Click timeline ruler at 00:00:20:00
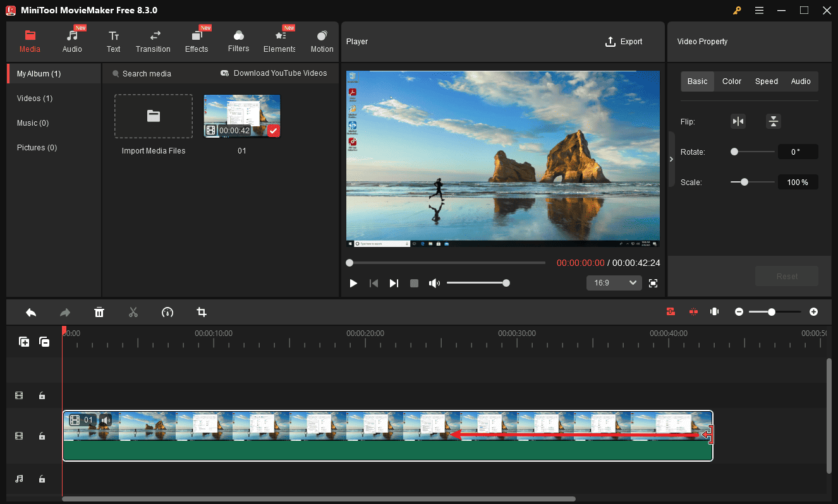Viewport: 838px width, 504px height. tap(365, 333)
